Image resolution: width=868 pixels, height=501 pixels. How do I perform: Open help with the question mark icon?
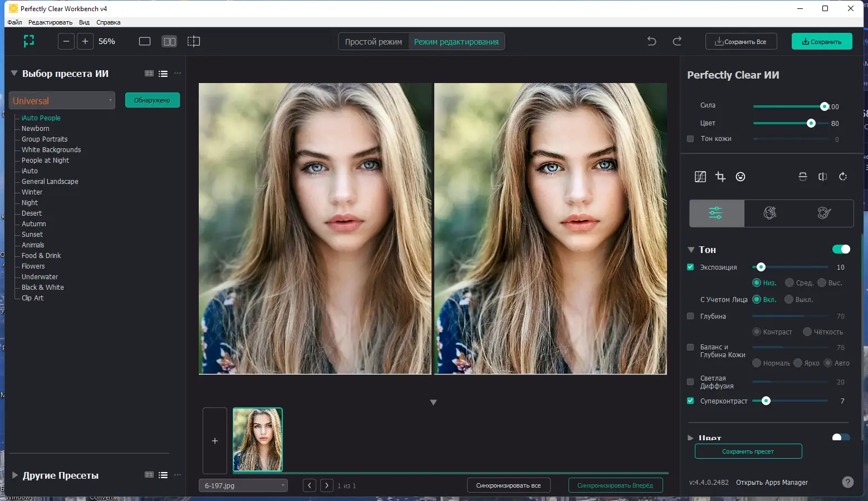(x=848, y=483)
